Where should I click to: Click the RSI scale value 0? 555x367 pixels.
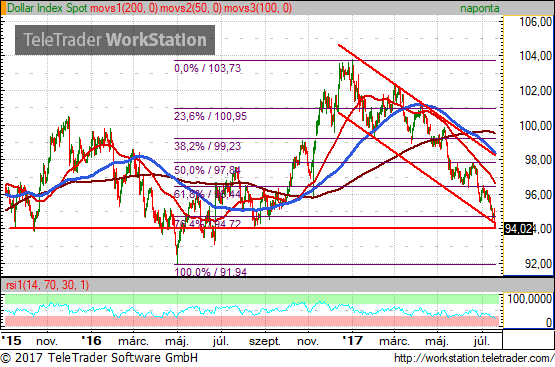[x=548, y=322]
